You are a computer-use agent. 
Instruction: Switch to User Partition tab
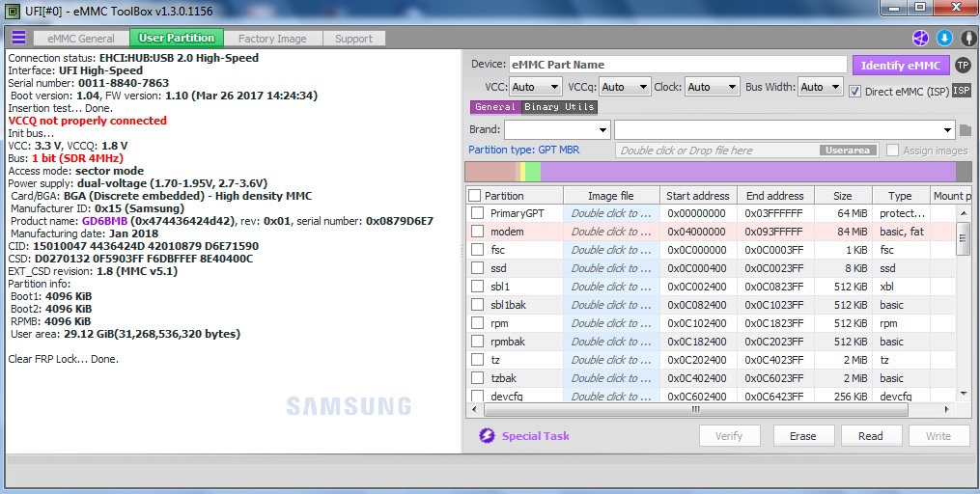177,38
